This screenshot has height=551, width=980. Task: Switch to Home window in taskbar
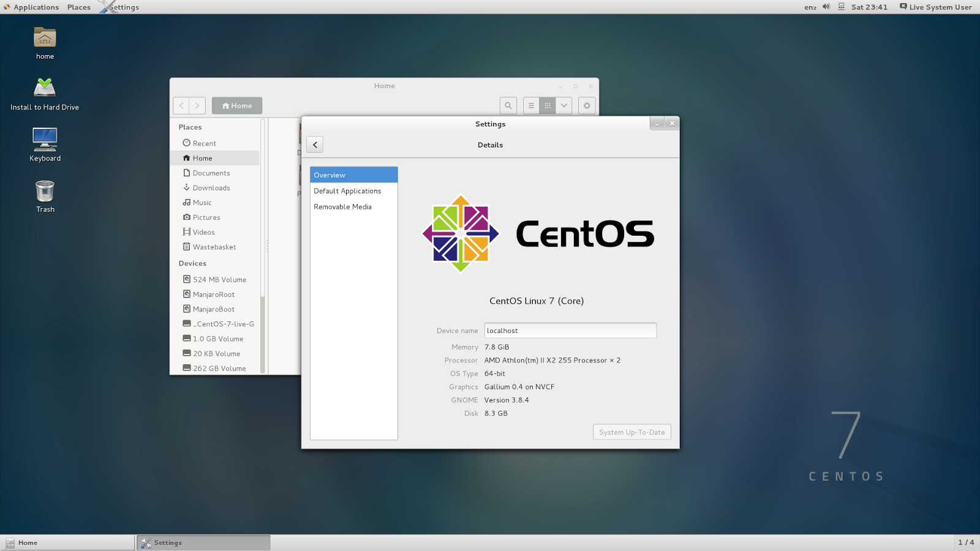(x=68, y=542)
